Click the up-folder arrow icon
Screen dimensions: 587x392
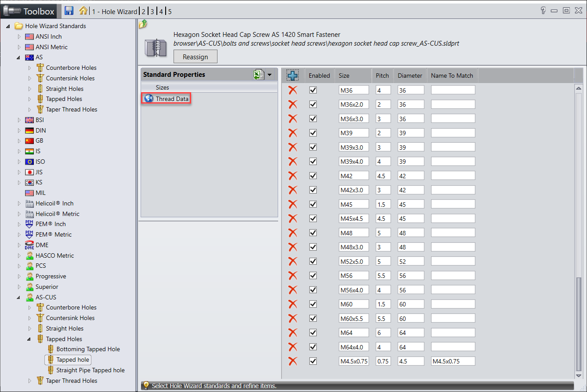tap(143, 24)
